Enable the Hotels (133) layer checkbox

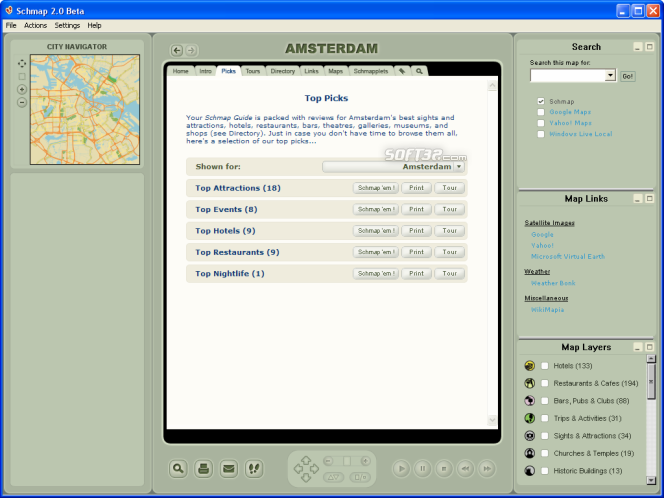coord(545,366)
